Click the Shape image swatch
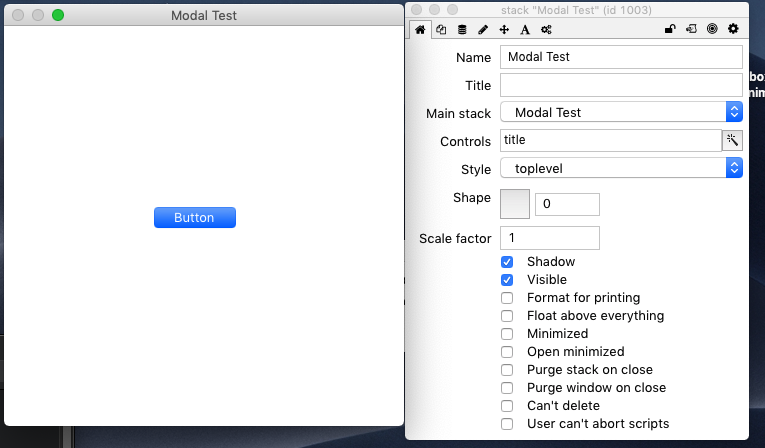765x448 pixels. 514,204
